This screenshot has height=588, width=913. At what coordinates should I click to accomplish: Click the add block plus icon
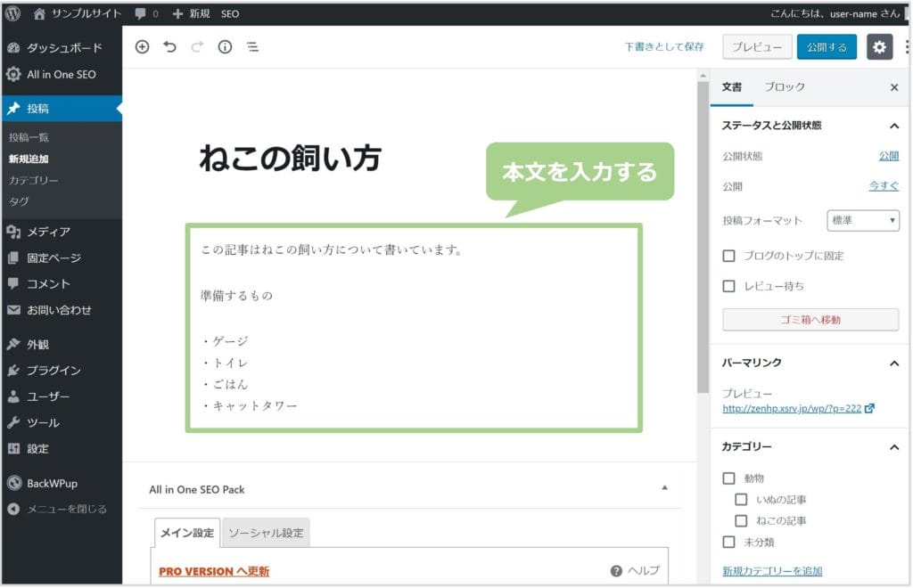point(142,47)
